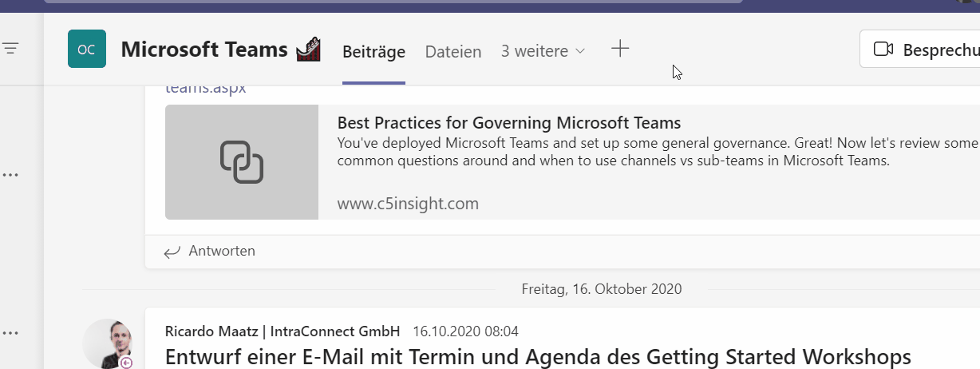Screen dimensions: 980x369
Task: Open the Dateien tab
Action: pyautogui.click(x=453, y=51)
